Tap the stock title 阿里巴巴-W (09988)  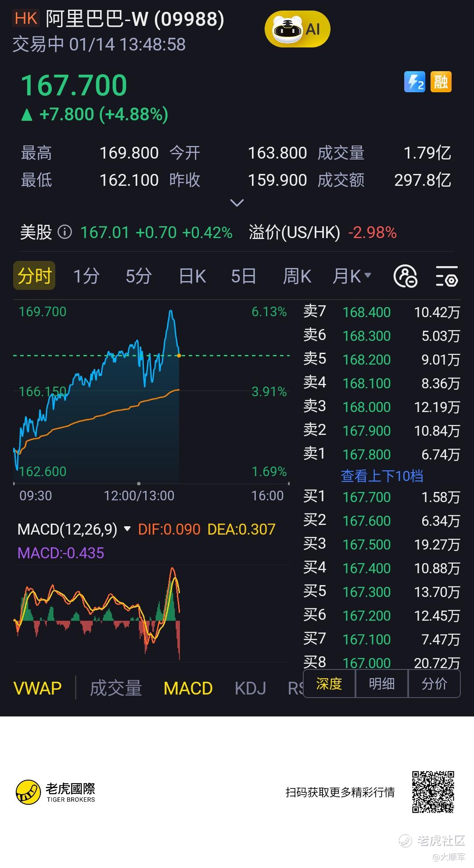(x=135, y=19)
